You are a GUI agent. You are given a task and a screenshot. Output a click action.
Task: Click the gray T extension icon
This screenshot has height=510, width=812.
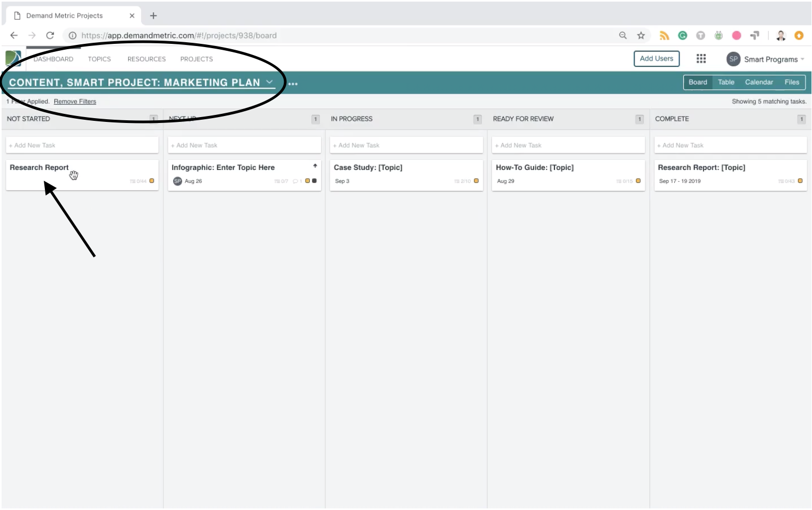(x=700, y=35)
